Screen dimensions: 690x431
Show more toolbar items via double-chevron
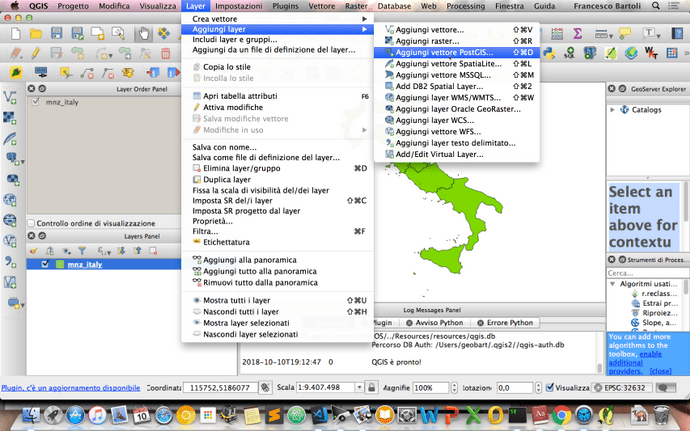click(686, 53)
